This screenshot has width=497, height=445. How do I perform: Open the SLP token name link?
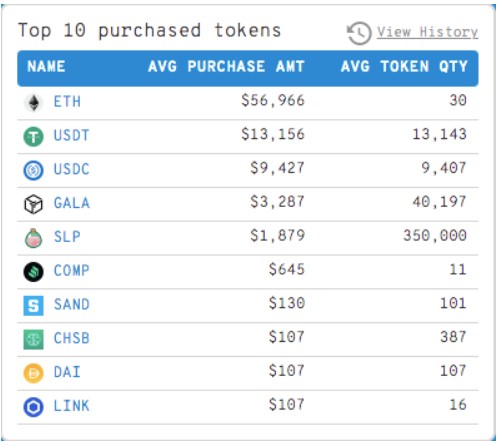click(x=67, y=237)
